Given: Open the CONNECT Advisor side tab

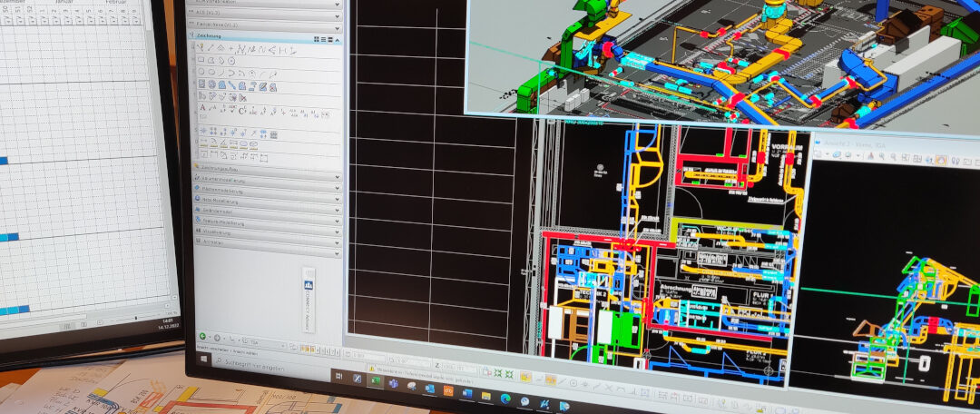Looking at the screenshot, I should (x=309, y=301).
